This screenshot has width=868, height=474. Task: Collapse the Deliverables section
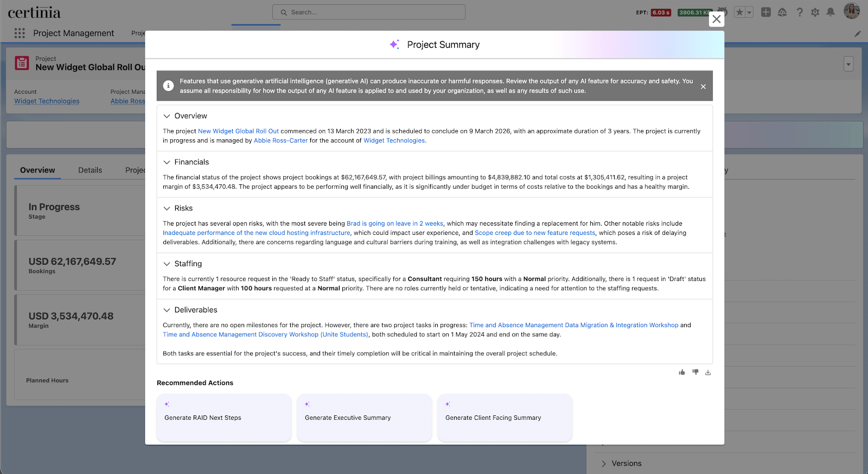[167, 310]
